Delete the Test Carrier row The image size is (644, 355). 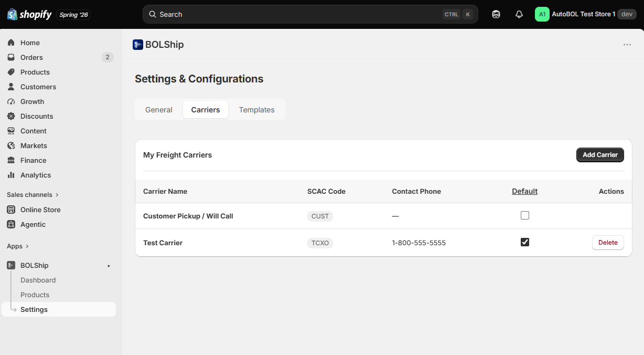[608, 243]
